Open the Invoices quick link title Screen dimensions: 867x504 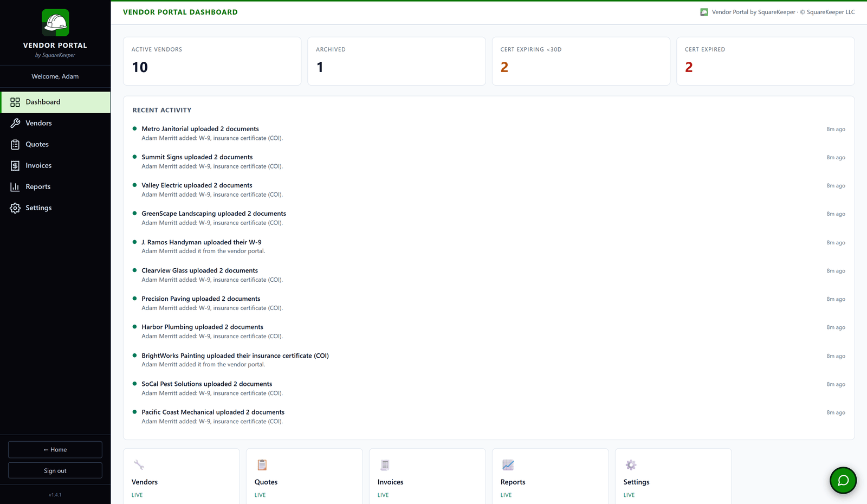[391, 482]
